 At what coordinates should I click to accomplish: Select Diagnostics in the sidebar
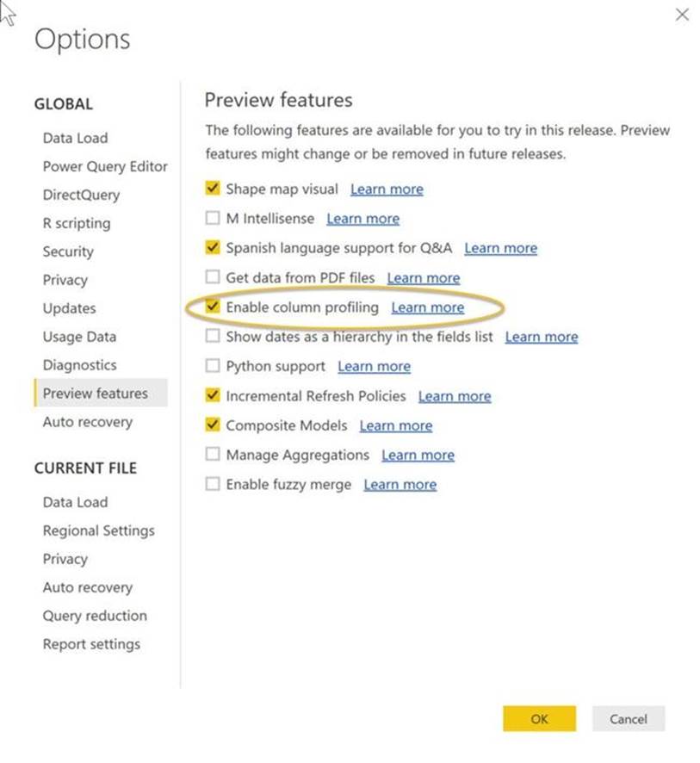[79, 365]
